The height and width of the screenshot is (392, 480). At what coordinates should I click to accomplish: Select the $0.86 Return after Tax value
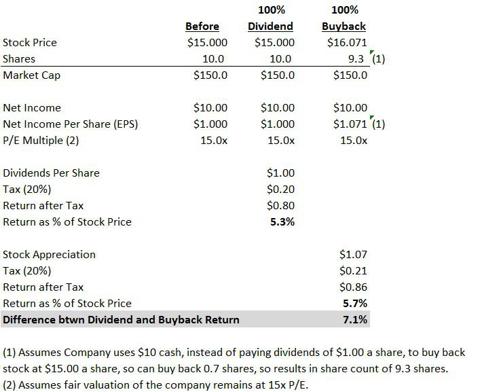(x=353, y=287)
